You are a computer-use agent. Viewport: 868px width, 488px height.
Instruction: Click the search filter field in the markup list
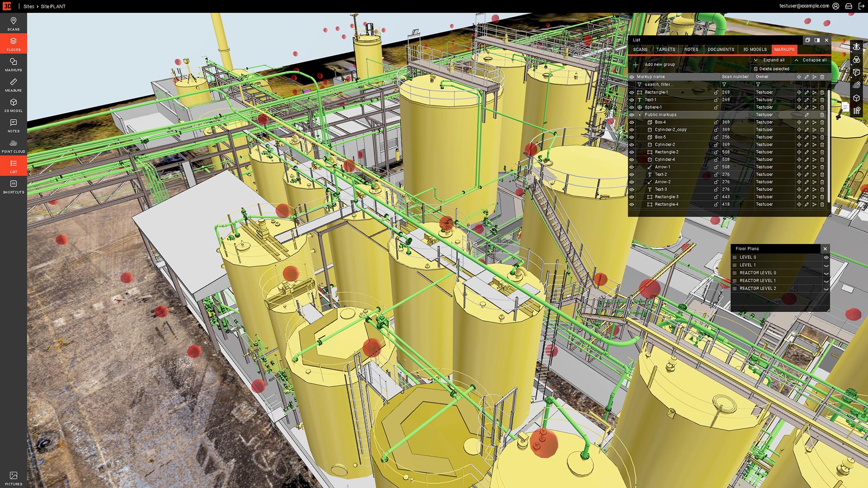[656, 84]
